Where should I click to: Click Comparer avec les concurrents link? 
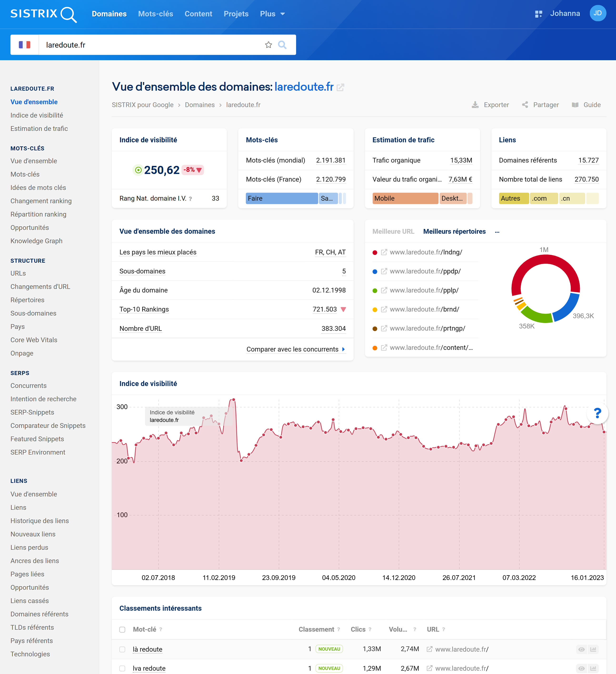[296, 349]
